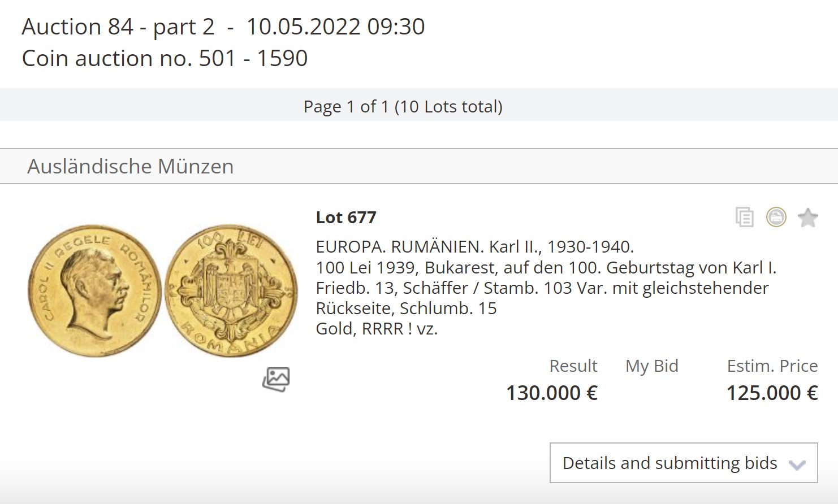838x504 pixels.
Task: Click the My Bid column label
Action: pyautogui.click(x=651, y=366)
